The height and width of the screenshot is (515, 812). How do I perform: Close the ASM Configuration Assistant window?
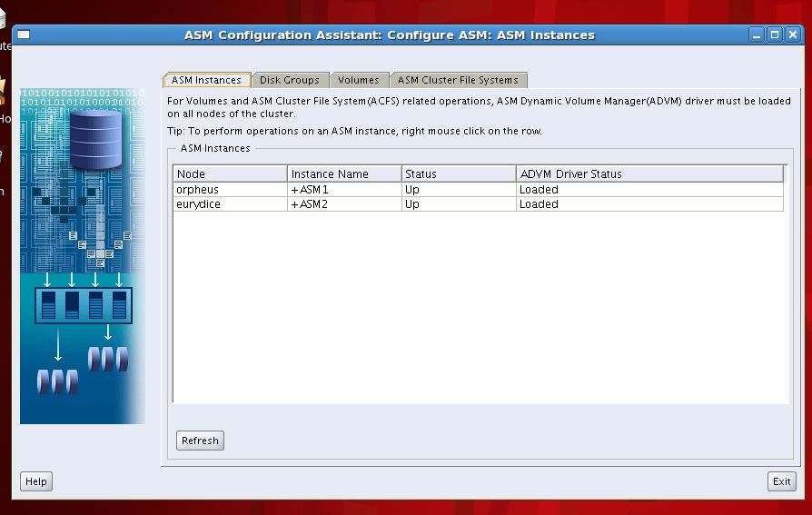point(791,35)
